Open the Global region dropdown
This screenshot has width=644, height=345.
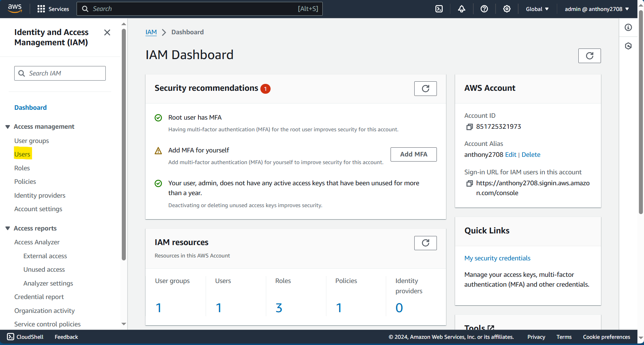537,9
